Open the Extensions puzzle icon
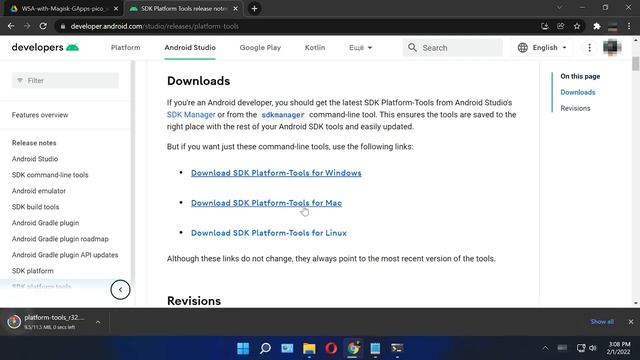Viewport: 640px width, 360px height. [597, 26]
